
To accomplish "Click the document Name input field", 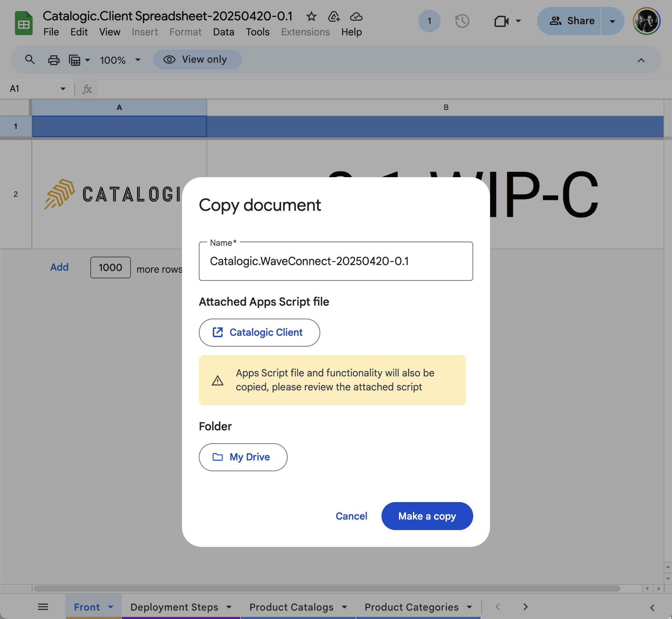I will point(336,261).
